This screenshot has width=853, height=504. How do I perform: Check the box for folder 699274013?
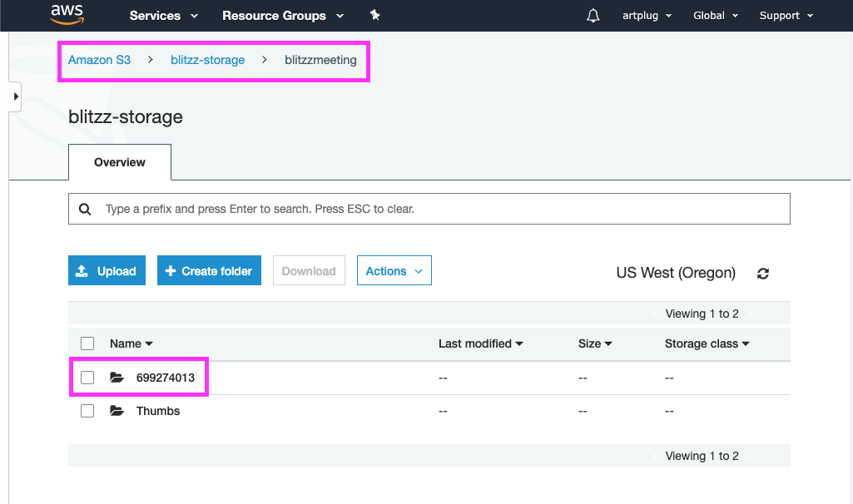(87, 378)
